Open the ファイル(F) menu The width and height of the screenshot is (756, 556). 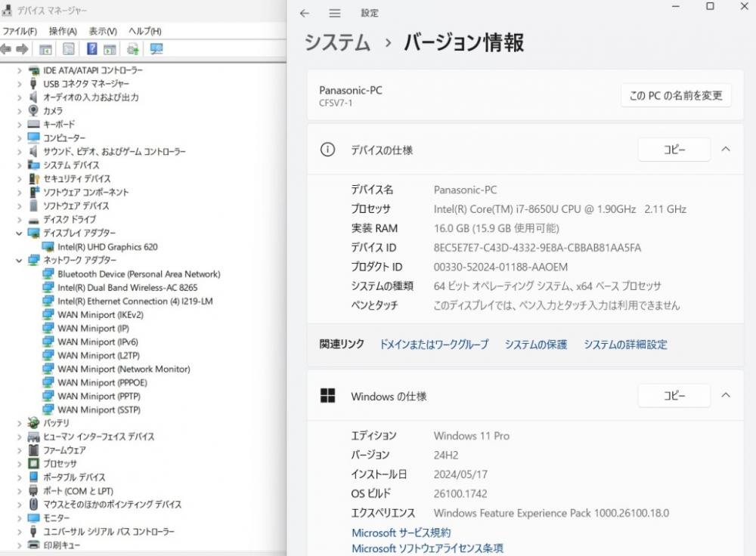(20, 31)
